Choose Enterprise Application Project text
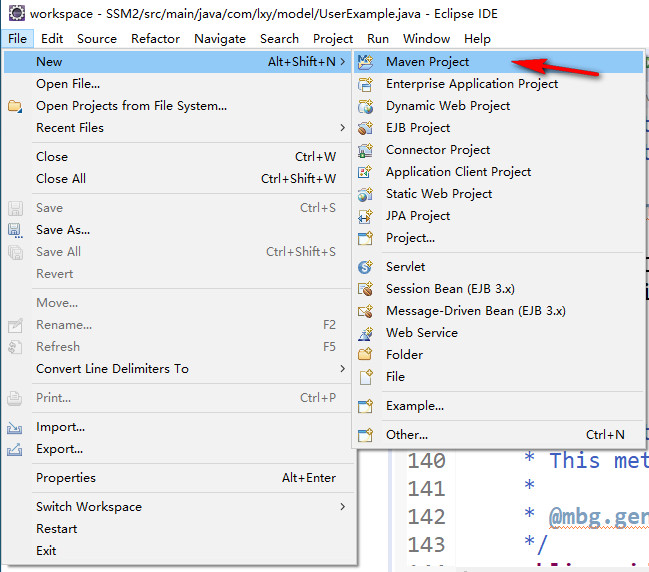 pyautogui.click(x=472, y=84)
